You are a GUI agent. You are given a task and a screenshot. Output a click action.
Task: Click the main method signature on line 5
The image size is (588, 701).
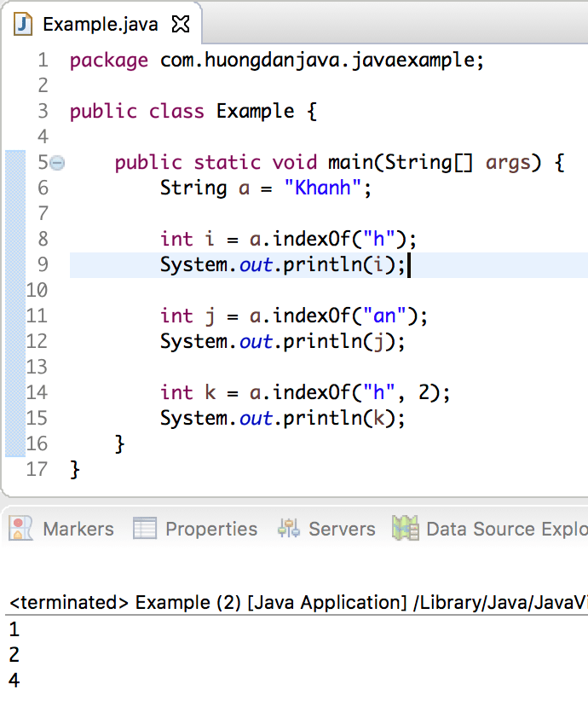pos(339,162)
